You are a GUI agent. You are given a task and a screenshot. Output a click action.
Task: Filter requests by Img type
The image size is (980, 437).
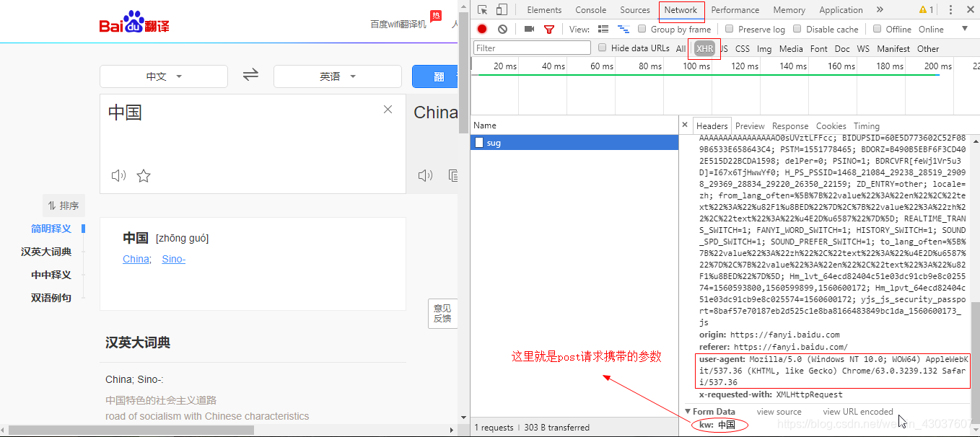click(764, 48)
